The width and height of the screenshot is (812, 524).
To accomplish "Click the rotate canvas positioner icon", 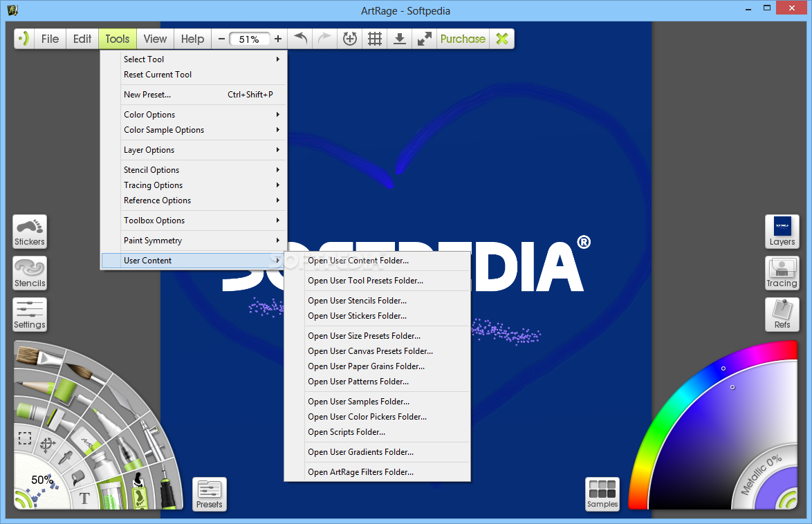I will coord(350,38).
